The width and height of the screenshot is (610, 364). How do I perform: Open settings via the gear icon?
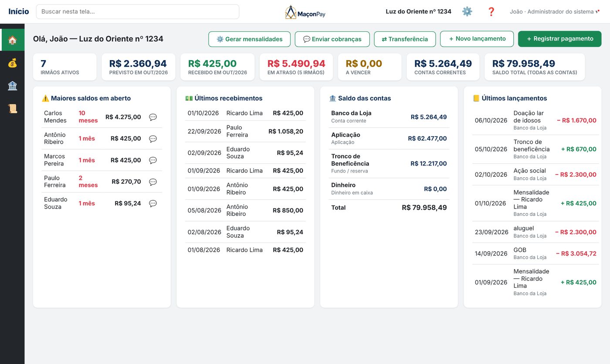pos(467,12)
